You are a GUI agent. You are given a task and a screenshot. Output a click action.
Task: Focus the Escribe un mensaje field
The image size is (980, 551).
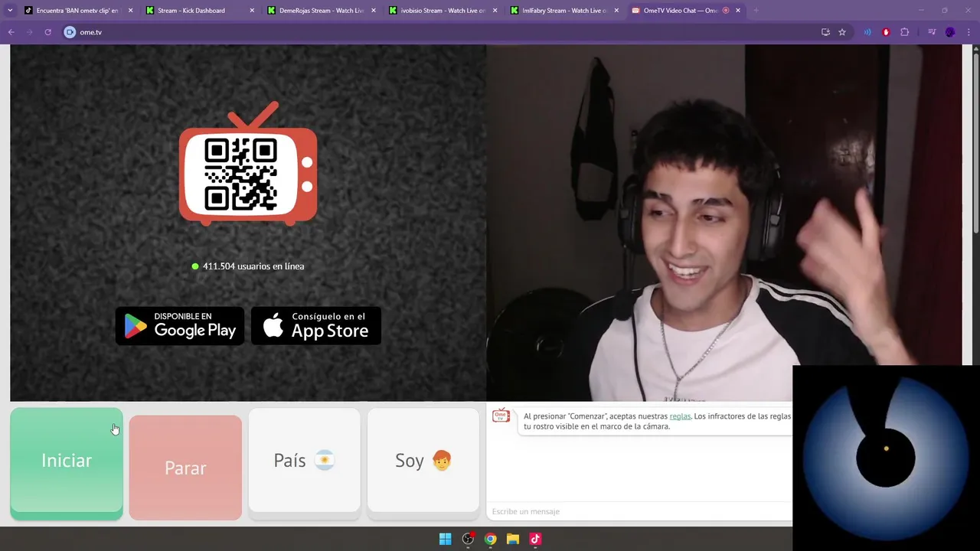click(639, 511)
